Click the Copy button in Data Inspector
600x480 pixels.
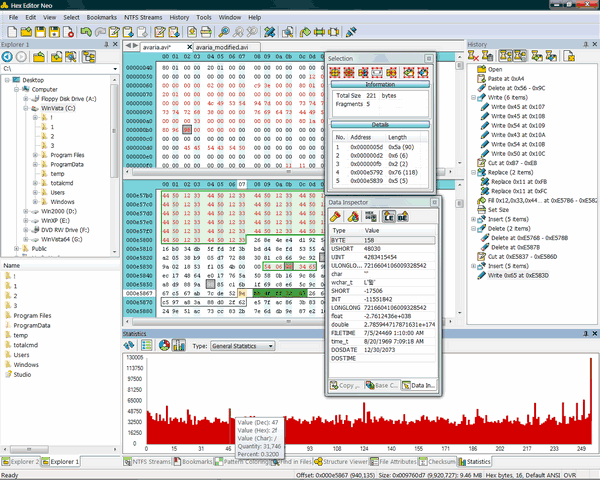point(345,385)
